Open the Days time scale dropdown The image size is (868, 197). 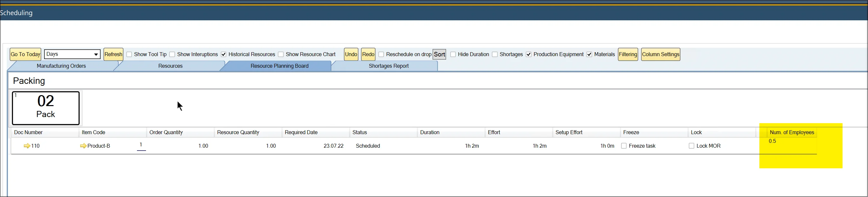[x=96, y=54]
